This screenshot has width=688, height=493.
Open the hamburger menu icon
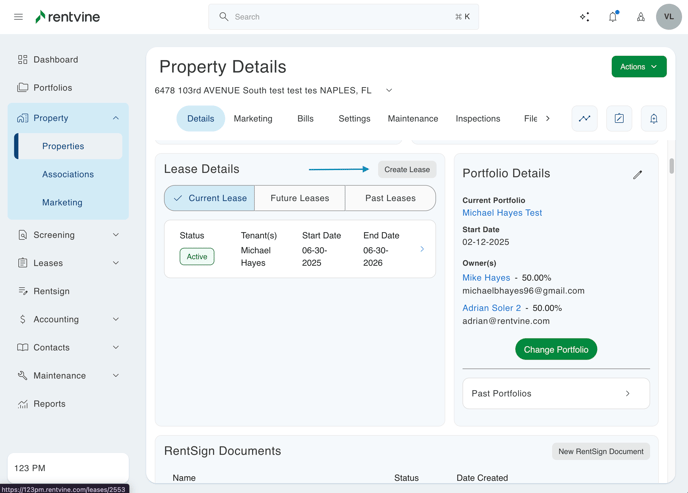pyautogui.click(x=18, y=17)
